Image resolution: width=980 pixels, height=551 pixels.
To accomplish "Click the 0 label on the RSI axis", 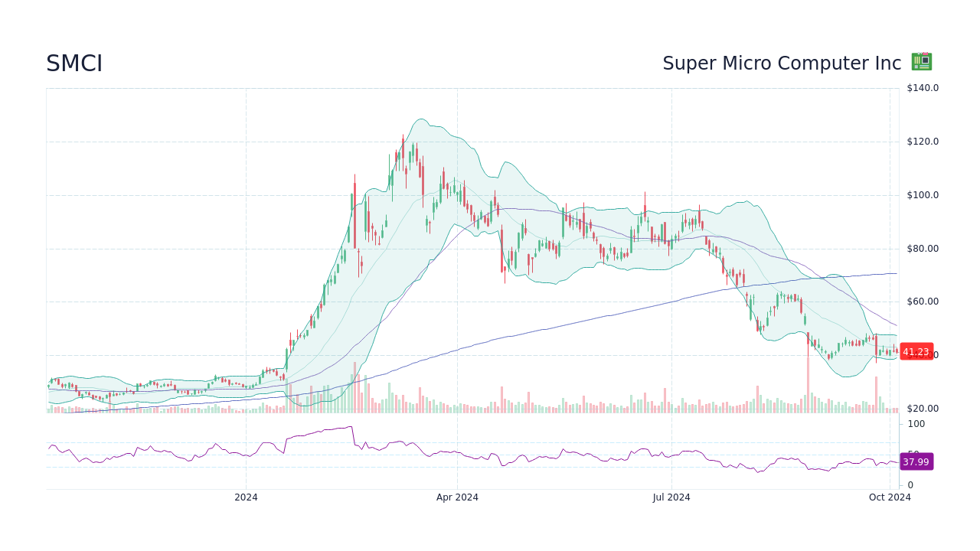I will pyautogui.click(x=910, y=485).
